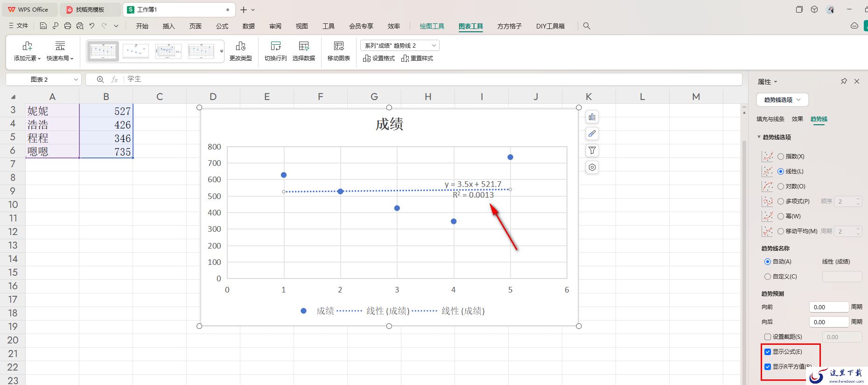
Task: Click chart settings gear button beside chart
Action: [x=592, y=167]
